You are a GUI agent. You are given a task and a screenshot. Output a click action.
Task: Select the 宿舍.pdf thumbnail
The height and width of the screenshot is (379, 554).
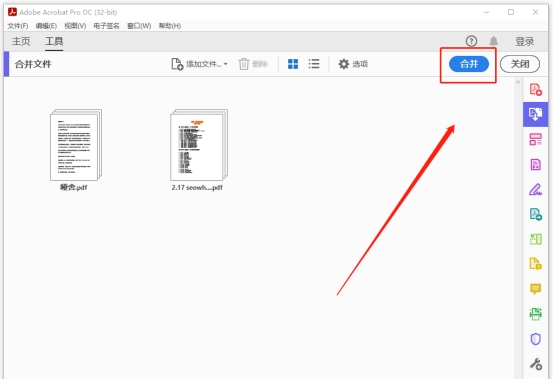pos(76,145)
